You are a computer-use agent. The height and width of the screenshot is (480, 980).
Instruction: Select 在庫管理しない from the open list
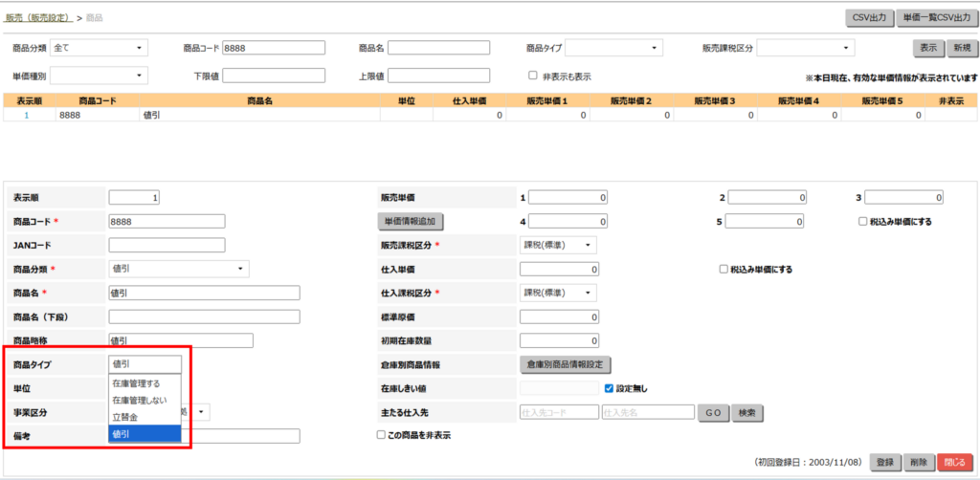click(141, 400)
